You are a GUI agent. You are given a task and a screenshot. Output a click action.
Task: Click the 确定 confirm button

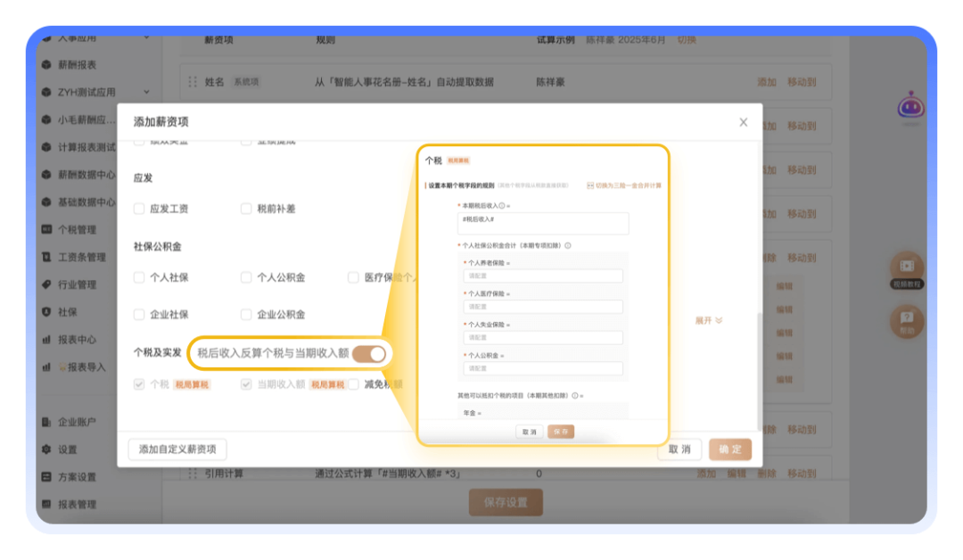(730, 449)
